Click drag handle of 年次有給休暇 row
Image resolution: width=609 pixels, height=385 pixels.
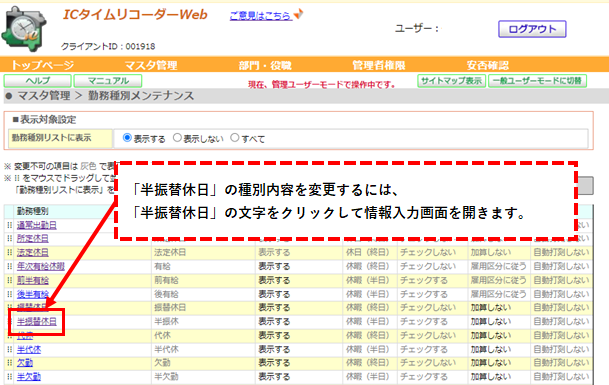click(9, 266)
